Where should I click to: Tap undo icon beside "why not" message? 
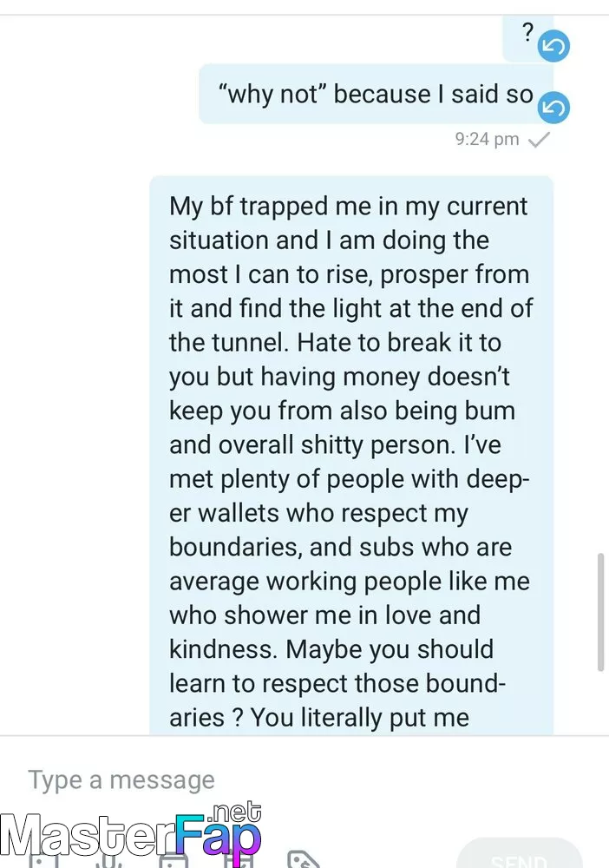[x=553, y=108]
